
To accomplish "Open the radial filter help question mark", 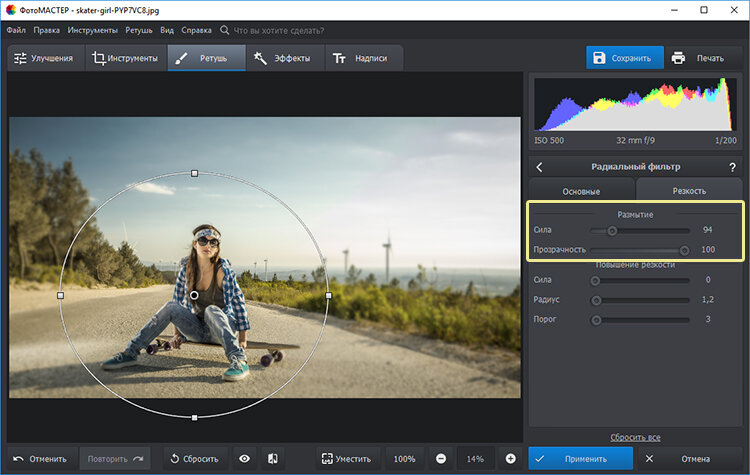I will click(732, 167).
